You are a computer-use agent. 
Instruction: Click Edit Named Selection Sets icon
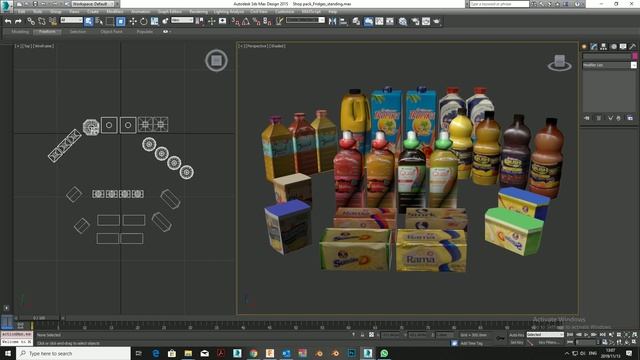coord(279,21)
